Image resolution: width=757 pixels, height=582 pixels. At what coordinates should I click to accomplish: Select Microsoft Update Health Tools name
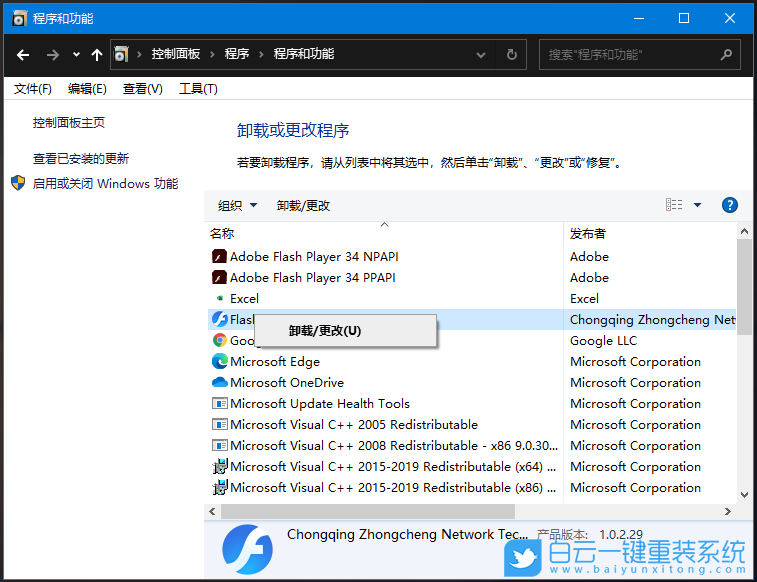320,404
